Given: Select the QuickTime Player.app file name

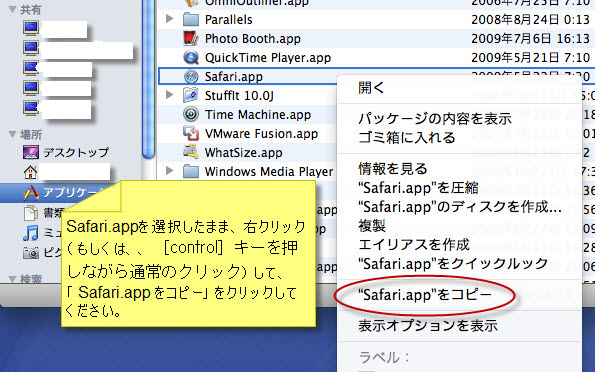Looking at the screenshot, I should (x=268, y=58).
